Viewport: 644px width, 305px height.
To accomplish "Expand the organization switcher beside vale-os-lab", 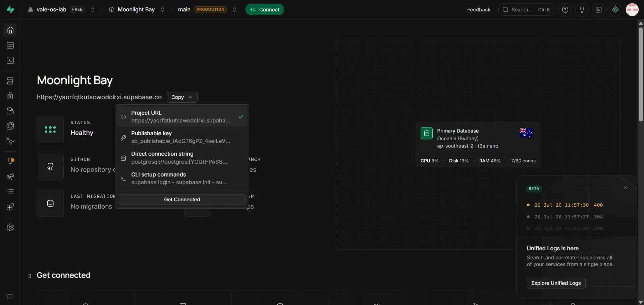I will coord(93,10).
